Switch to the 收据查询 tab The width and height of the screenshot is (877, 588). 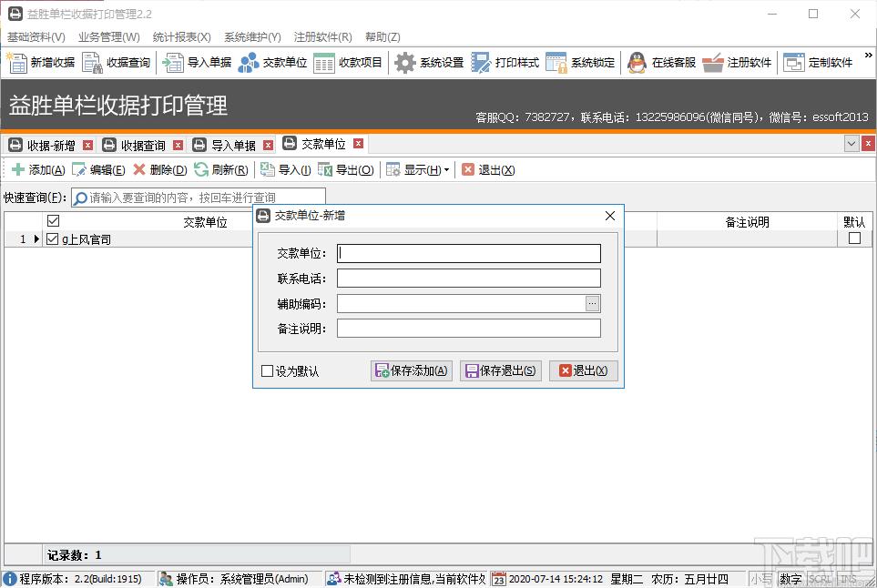(143, 145)
